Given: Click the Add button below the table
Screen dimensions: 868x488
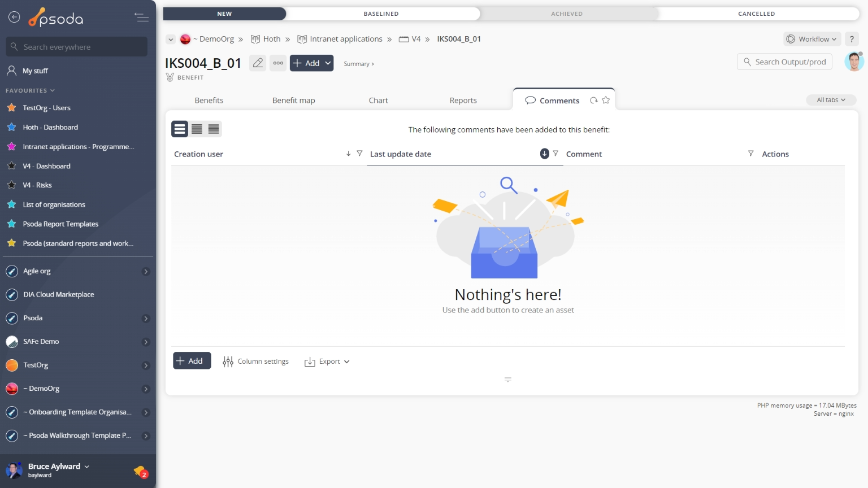Looking at the screenshot, I should [x=192, y=361].
